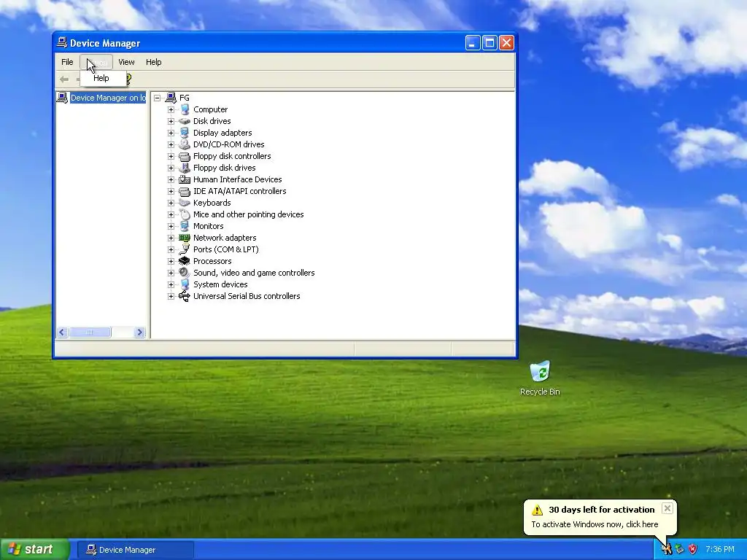Open the View menu
The width and height of the screenshot is (747, 560).
[126, 62]
